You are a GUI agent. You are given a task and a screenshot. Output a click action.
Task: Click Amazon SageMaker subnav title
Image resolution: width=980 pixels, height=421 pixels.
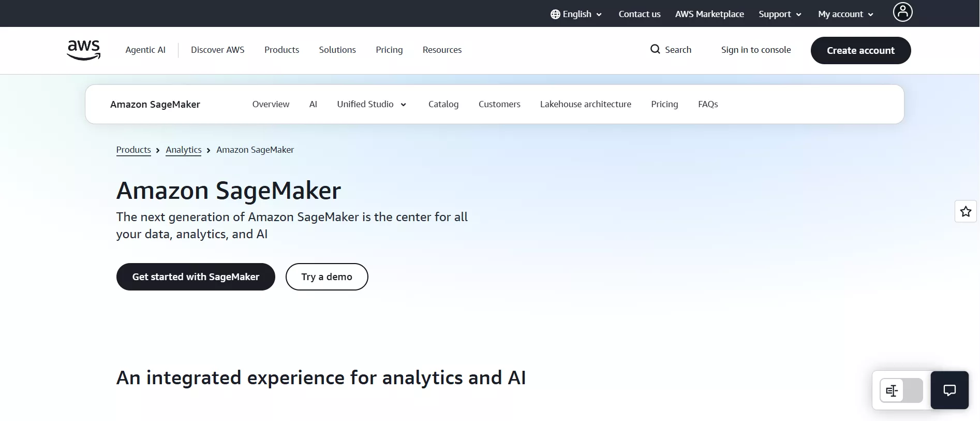[x=155, y=104]
